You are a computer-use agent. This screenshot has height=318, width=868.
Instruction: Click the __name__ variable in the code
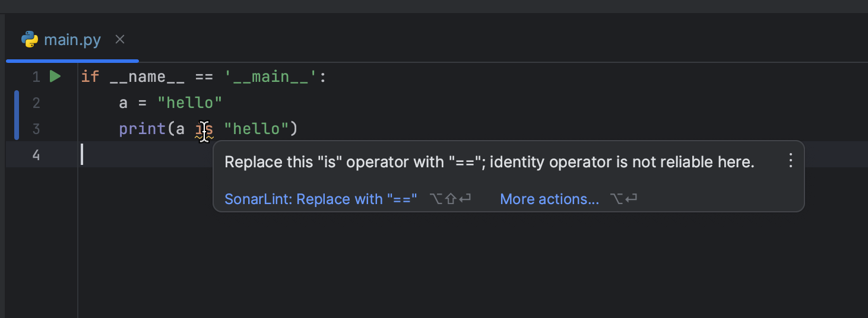[147, 77]
